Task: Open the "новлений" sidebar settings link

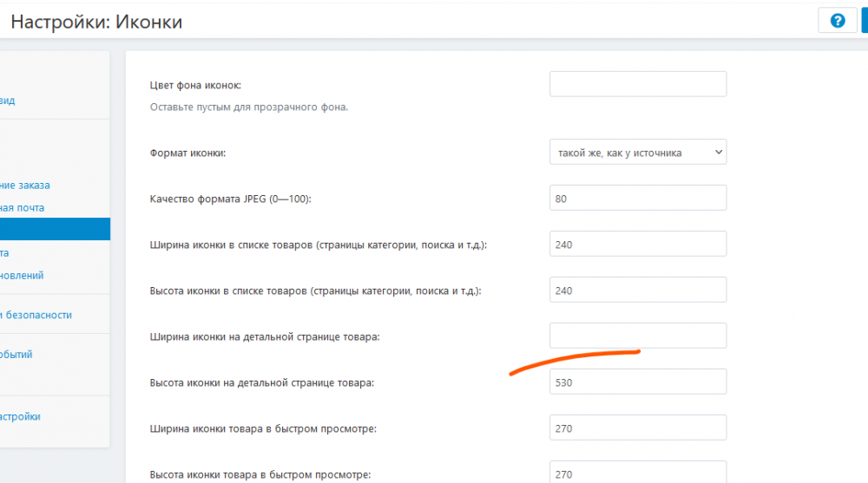Action: point(23,275)
